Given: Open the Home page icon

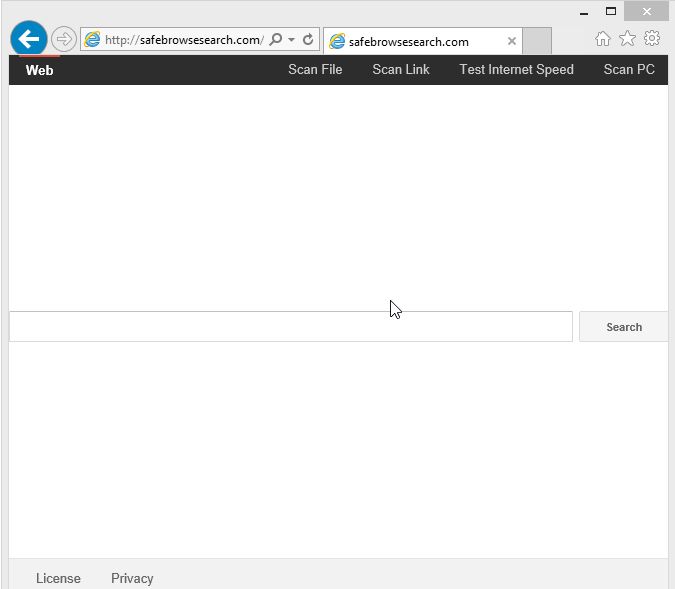Looking at the screenshot, I should pyautogui.click(x=603, y=39).
